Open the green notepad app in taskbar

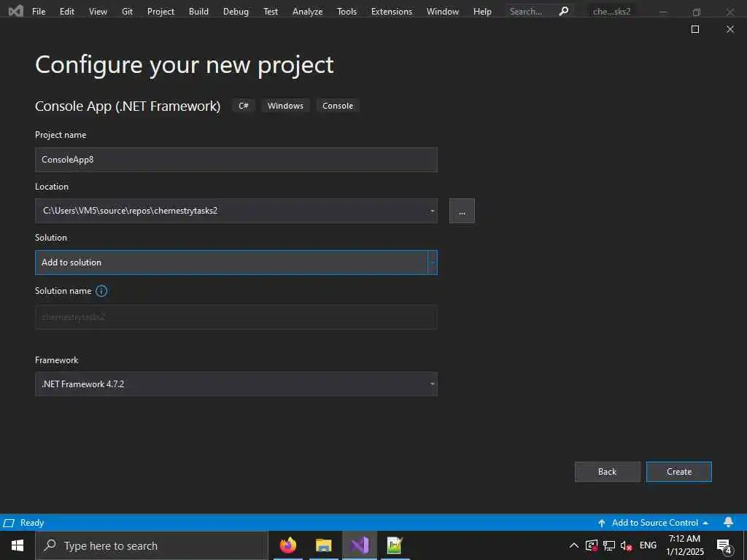pos(395,545)
